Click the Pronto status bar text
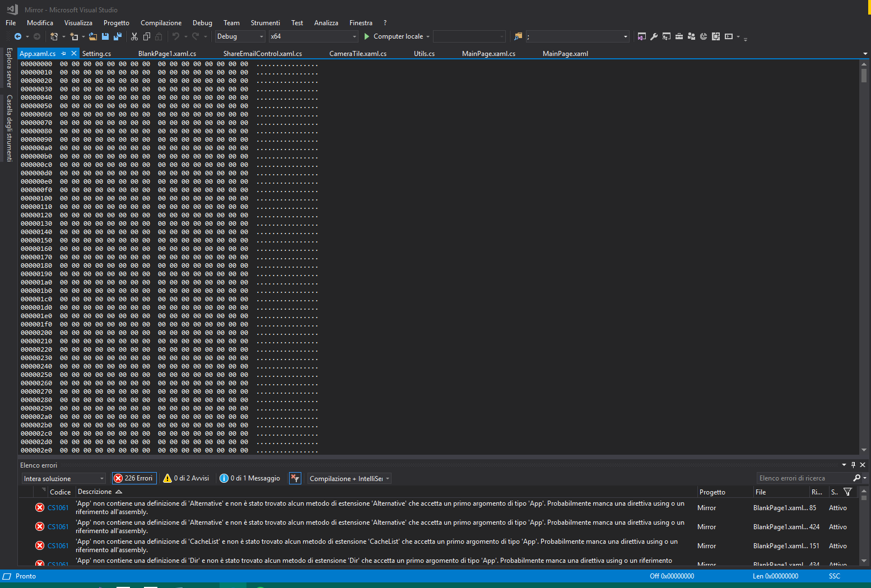871x588 pixels. (26, 576)
